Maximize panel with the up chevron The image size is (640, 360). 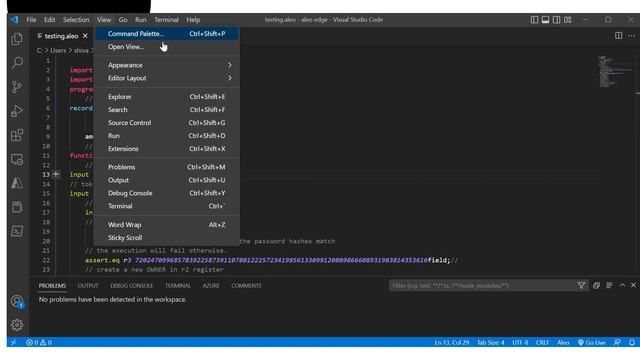(x=622, y=285)
